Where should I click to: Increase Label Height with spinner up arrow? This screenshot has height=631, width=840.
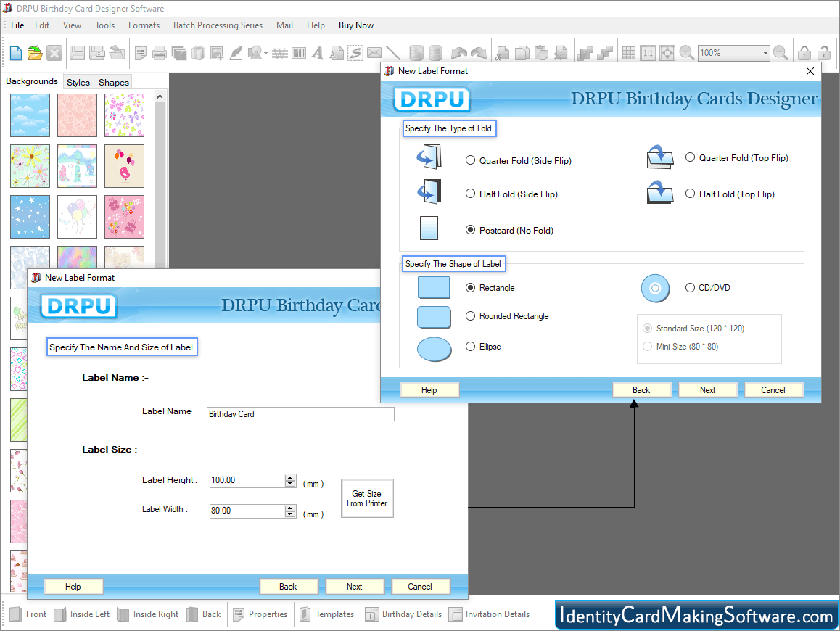[290, 477]
